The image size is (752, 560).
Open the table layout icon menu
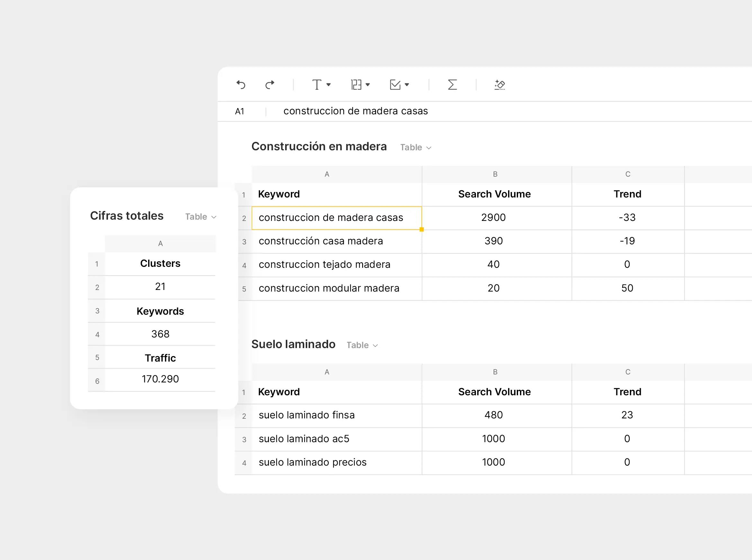[356, 84]
